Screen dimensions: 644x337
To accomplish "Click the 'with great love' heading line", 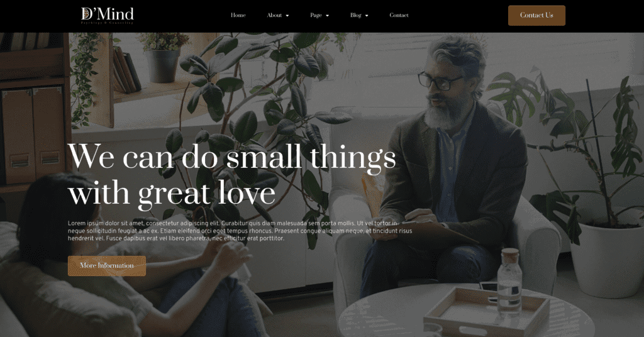I will pyautogui.click(x=172, y=193).
